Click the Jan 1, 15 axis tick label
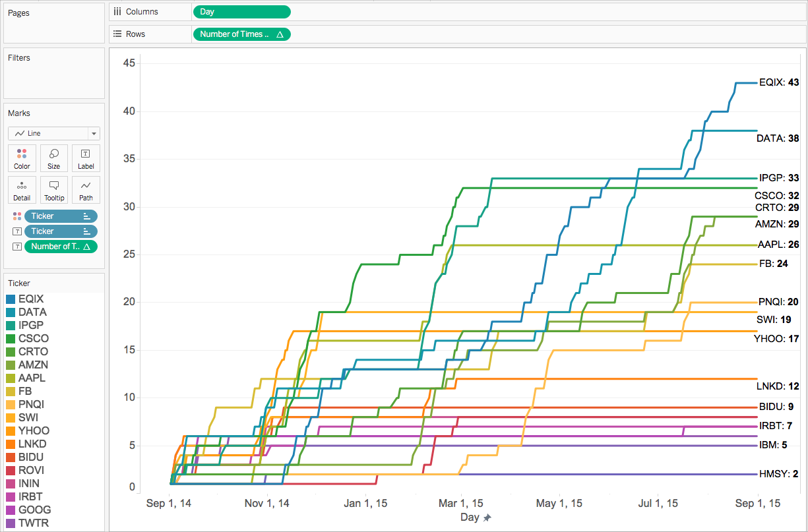 (365, 504)
